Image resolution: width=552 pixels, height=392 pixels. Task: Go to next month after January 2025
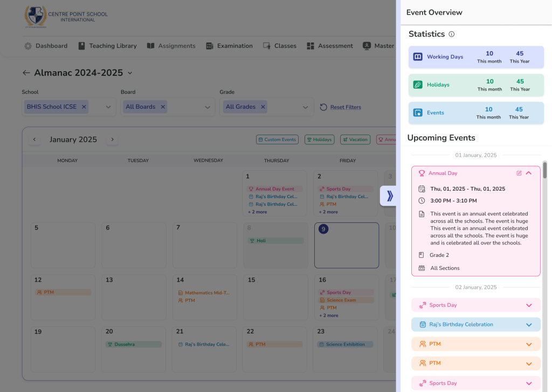tap(112, 139)
